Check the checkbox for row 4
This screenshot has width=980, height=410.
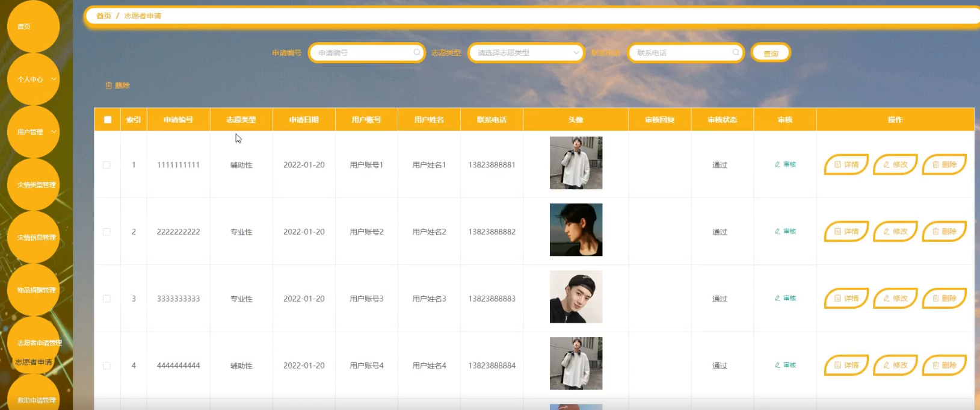(x=106, y=365)
